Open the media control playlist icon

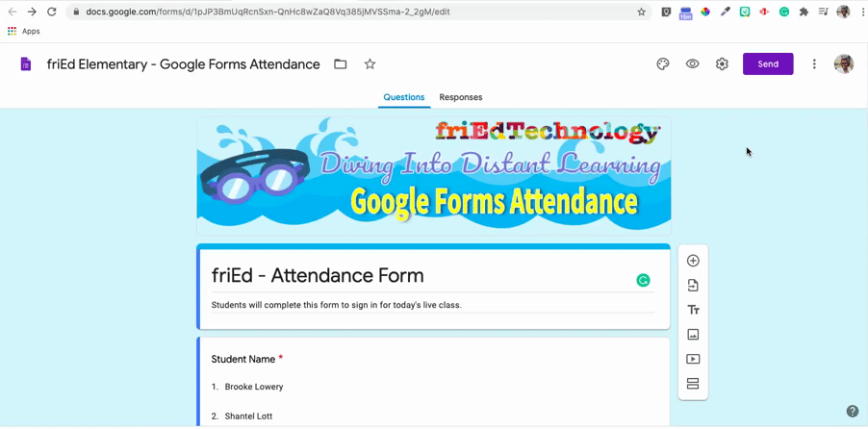pos(824,12)
